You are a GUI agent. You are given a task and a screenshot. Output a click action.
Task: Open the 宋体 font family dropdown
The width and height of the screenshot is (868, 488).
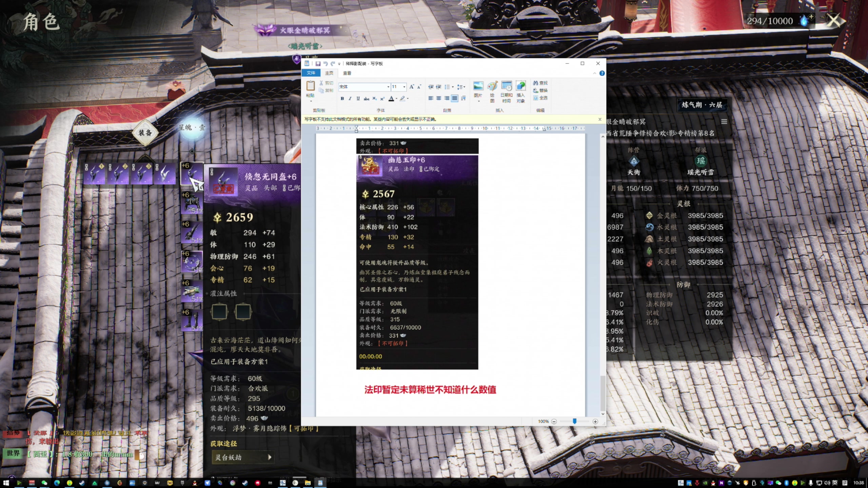click(x=388, y=87)
